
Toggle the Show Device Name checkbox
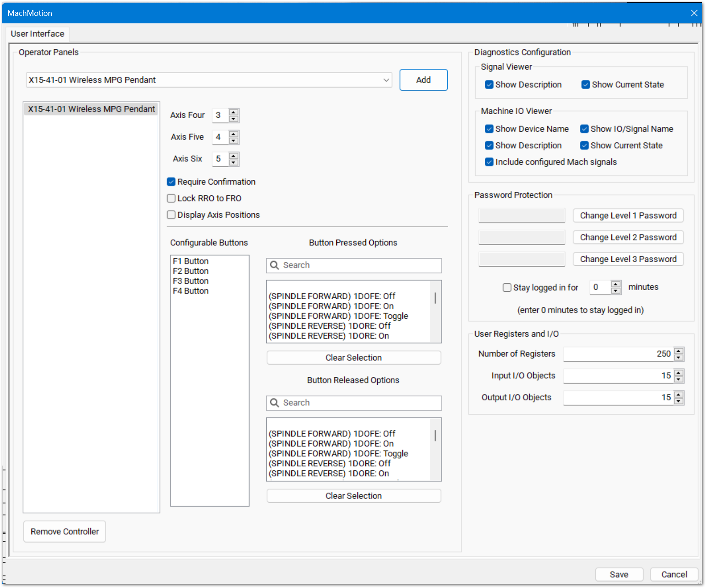(489, 129)
